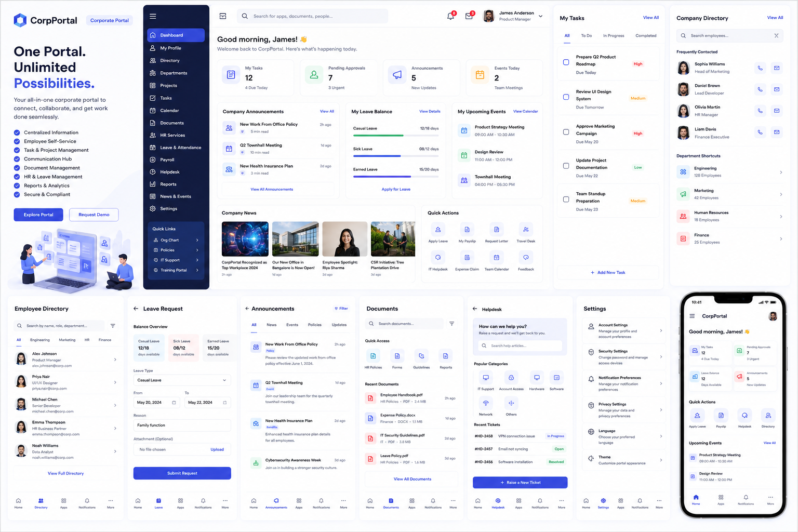Select the HR Policies quick access icon
The height and width of the screenshot is (532, 798).
click(x=373, y=356)
